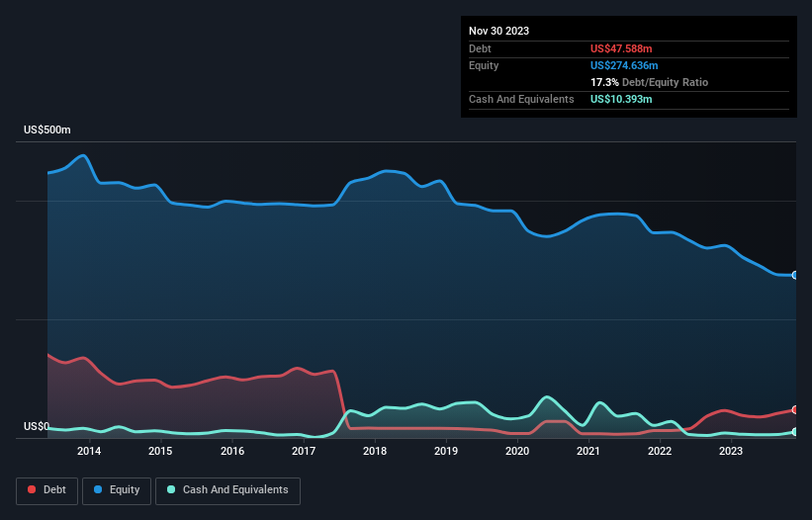Viewport: 812px width, 520px height.
Task: Click the US$274.636m equity value in the tooltip
Action: coord(626,65)
